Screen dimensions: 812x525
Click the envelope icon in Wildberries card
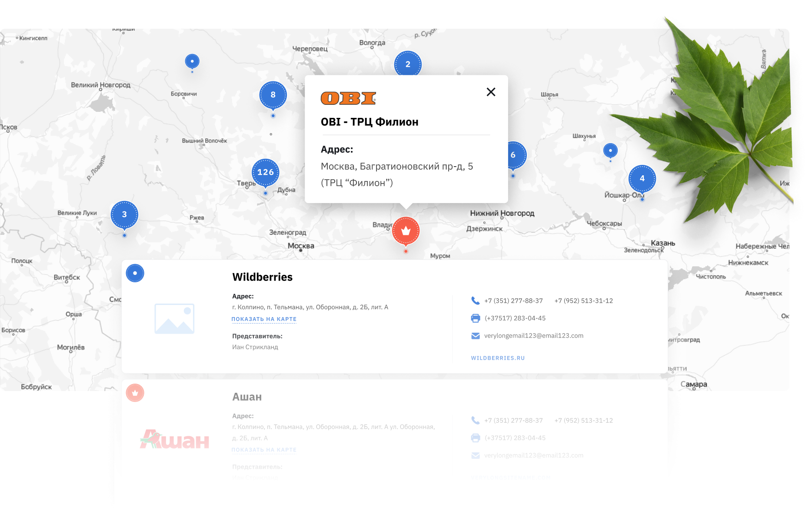(476, 336)
